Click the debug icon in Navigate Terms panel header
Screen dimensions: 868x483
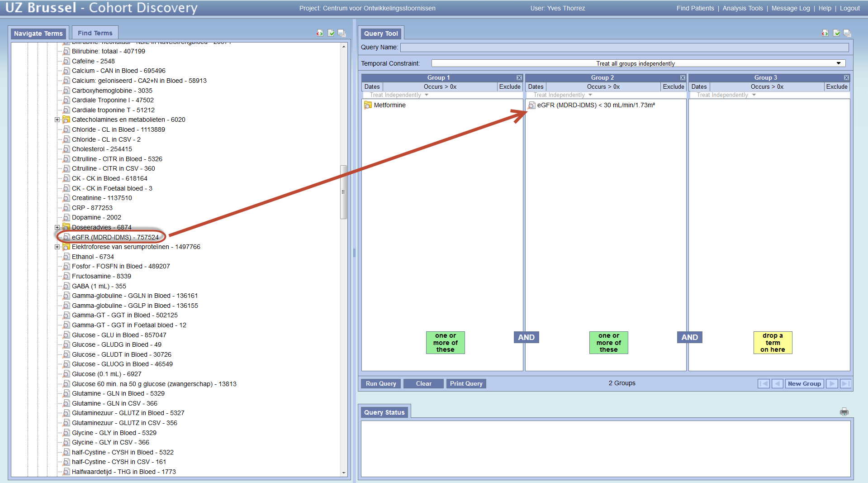tap(320, 33)
